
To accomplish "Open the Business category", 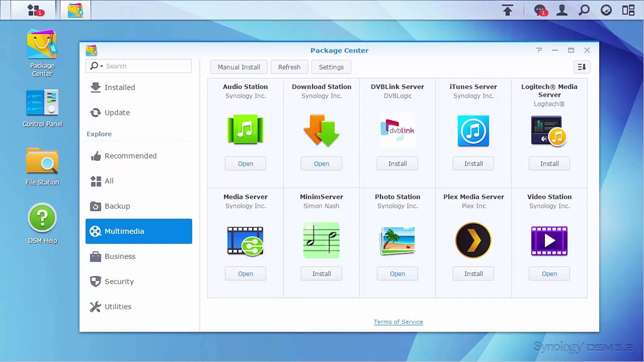I will tap(139, 256).
